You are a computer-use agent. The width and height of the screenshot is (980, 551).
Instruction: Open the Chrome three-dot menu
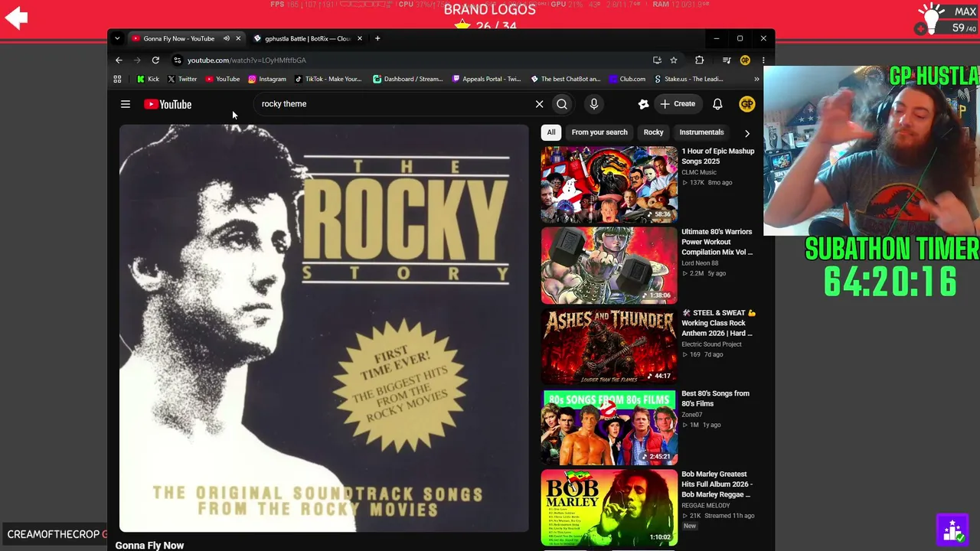763,60
